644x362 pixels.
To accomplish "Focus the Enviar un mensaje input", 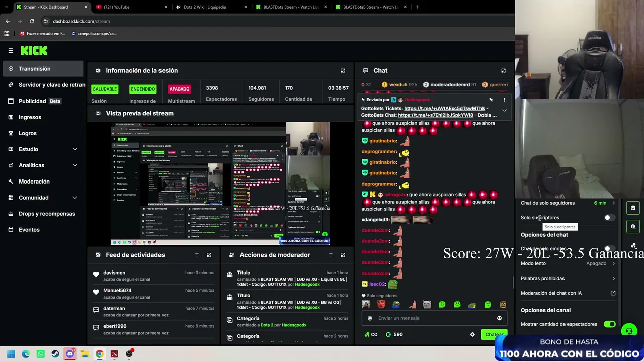I will point(433,318).
